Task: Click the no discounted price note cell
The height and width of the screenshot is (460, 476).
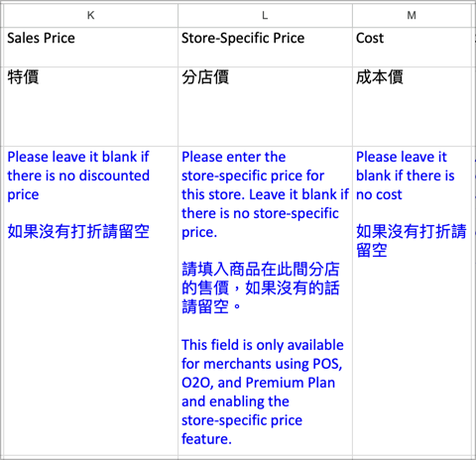Action: pos(90,300)
